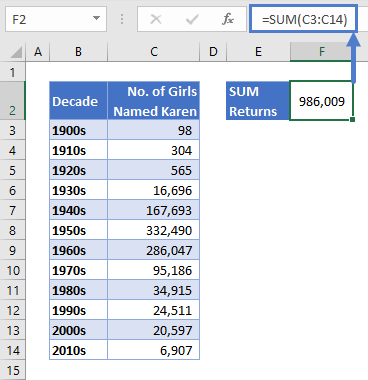Click the Decade header cell
Viewport: 368px width, 380px height.
coord(78,101)
